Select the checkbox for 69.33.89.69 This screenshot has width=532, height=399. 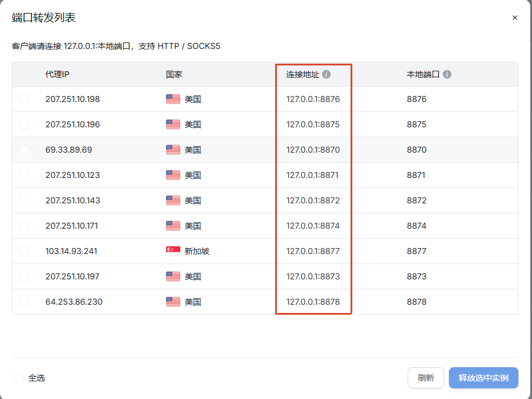pyautogui.click(x=24, y=150)
